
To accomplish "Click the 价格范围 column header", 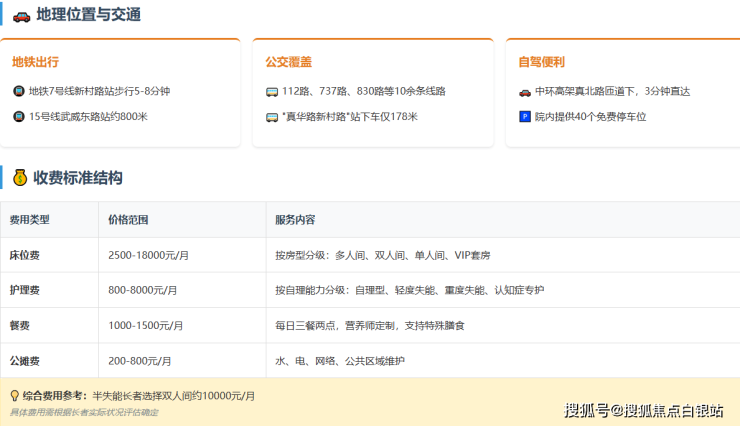I will pos(128,219).
